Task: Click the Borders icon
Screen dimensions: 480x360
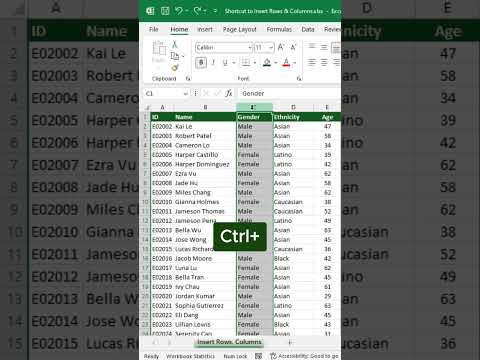Action: click(x=246, y=62)
